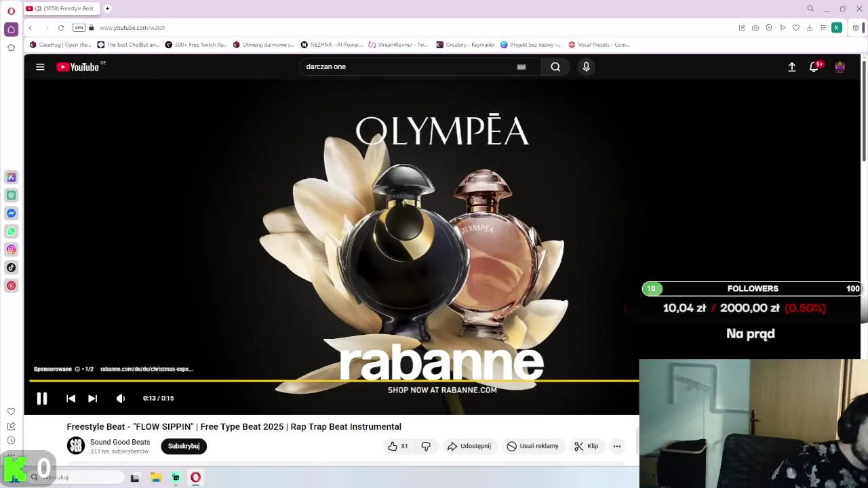Open the 300+ Free Twitch bookmark
Screen dimensions: 868x488
tap(195, 45)
